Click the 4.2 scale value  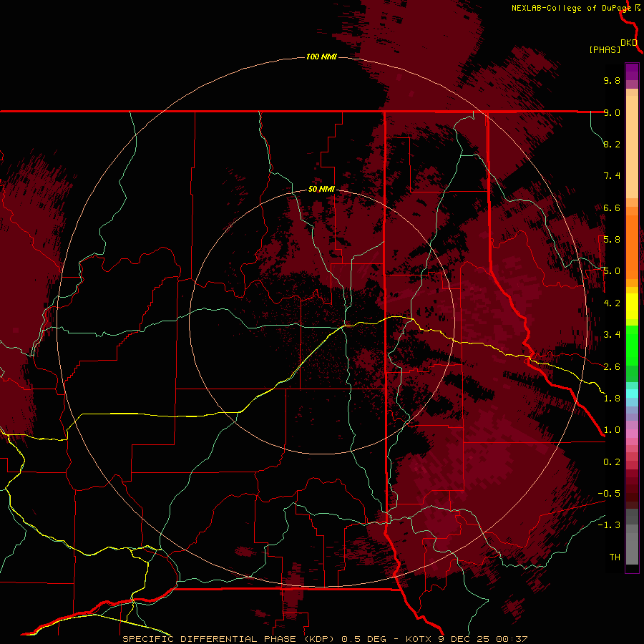coord(612,303)
